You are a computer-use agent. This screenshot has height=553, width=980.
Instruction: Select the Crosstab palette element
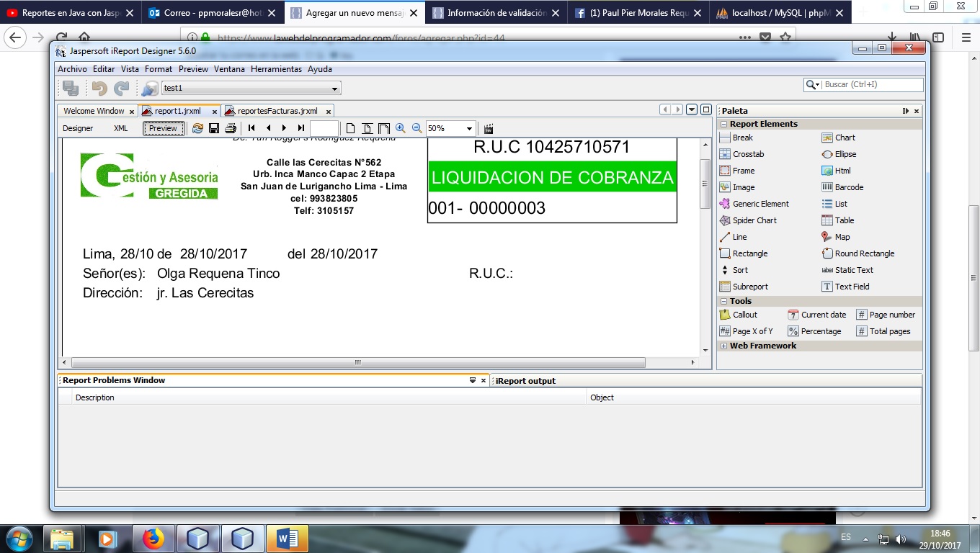[742, 154]
